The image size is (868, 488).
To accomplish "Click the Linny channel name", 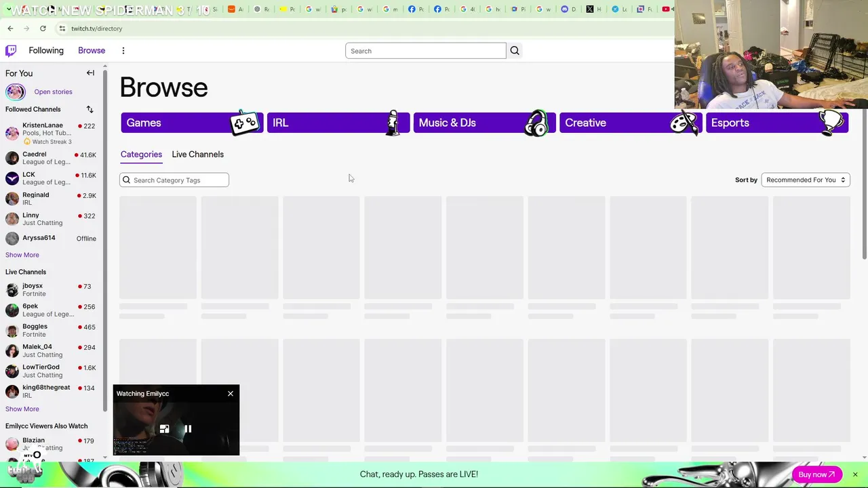I will (x=31, y=215).
